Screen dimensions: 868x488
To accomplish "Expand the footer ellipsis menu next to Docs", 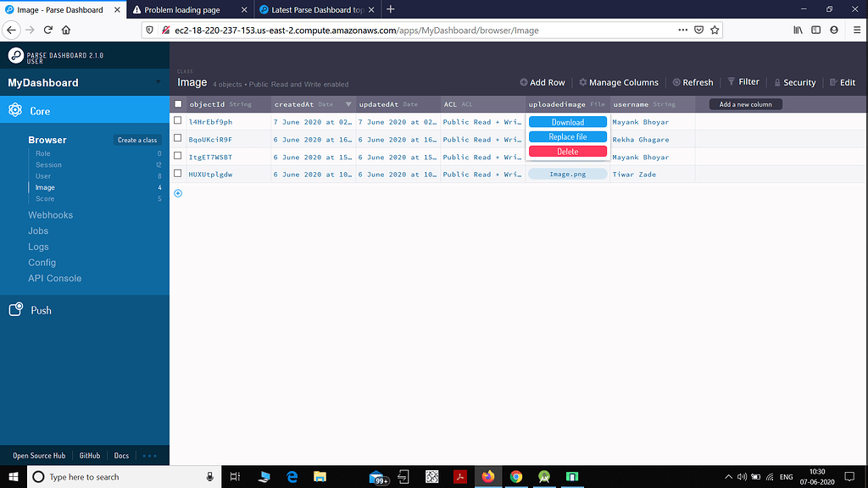I will (149, 455).
